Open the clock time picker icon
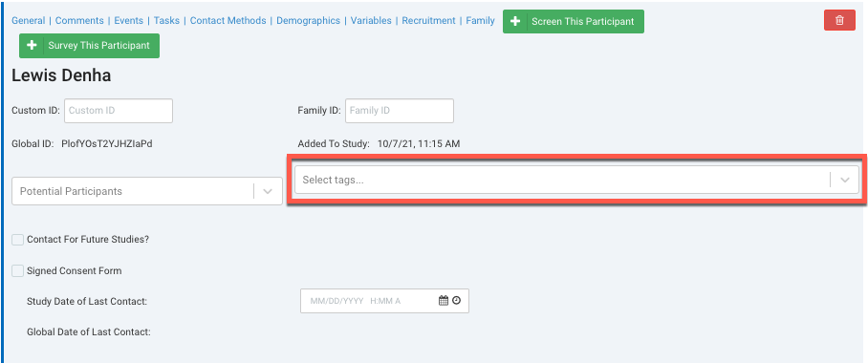The image size is (868, 363). pos(456,301)
